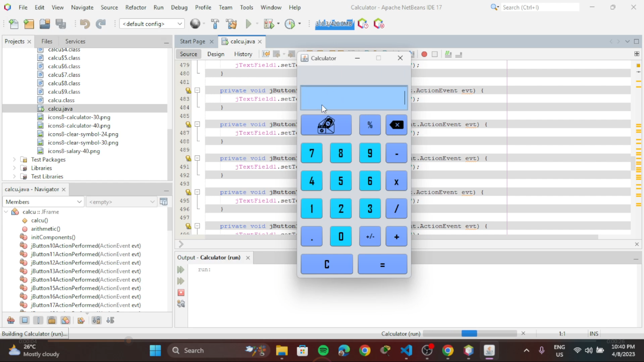Viewport: 644px width, 362px height.
Task: Expand the Test Packages tree node
Action: point(14,159)
